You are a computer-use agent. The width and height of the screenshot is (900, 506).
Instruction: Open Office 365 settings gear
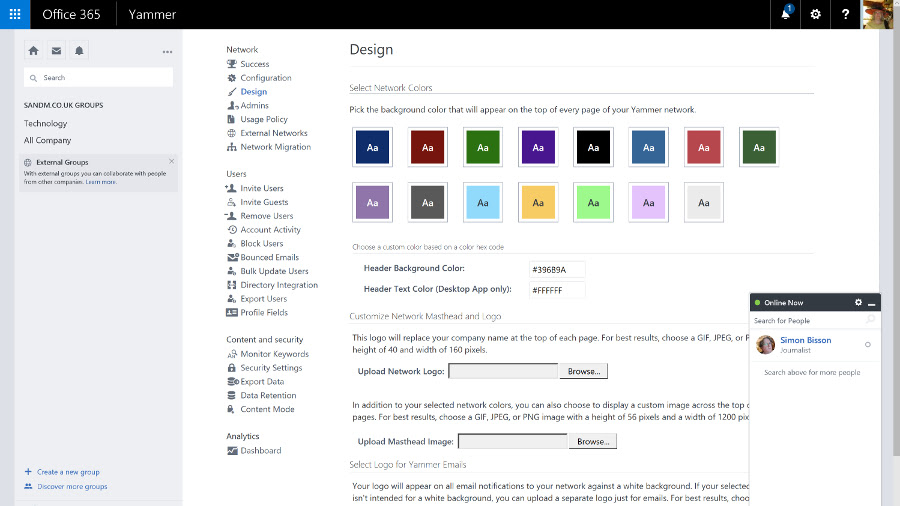point(815,14)
